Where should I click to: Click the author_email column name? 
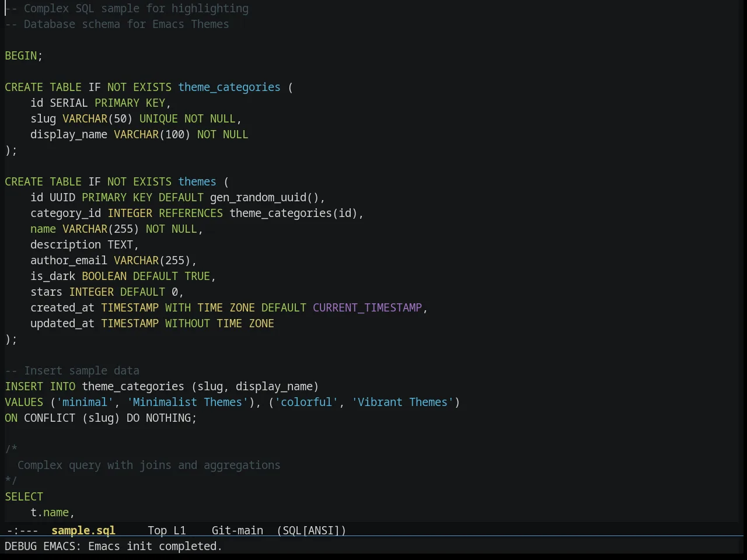click(69, 260)
